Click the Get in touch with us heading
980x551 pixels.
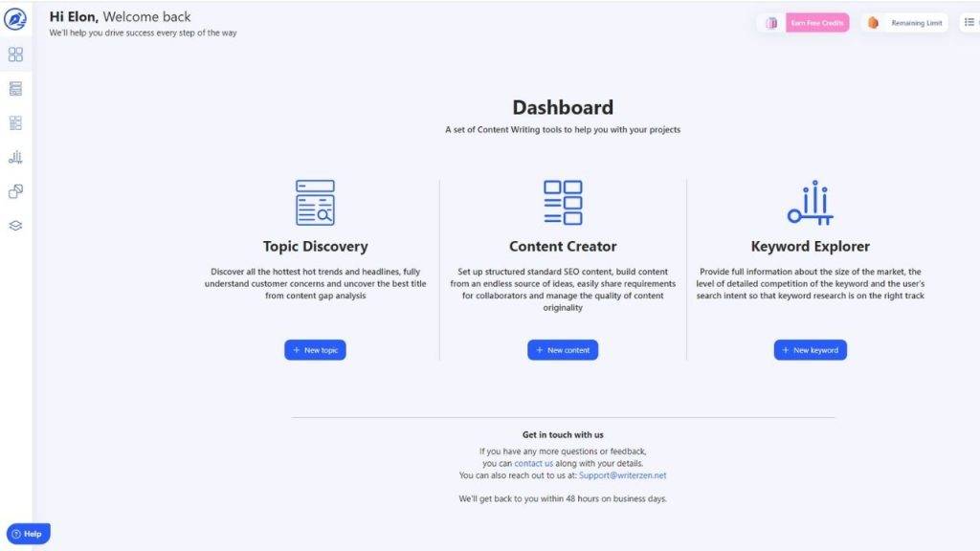(x=563, y=435)
